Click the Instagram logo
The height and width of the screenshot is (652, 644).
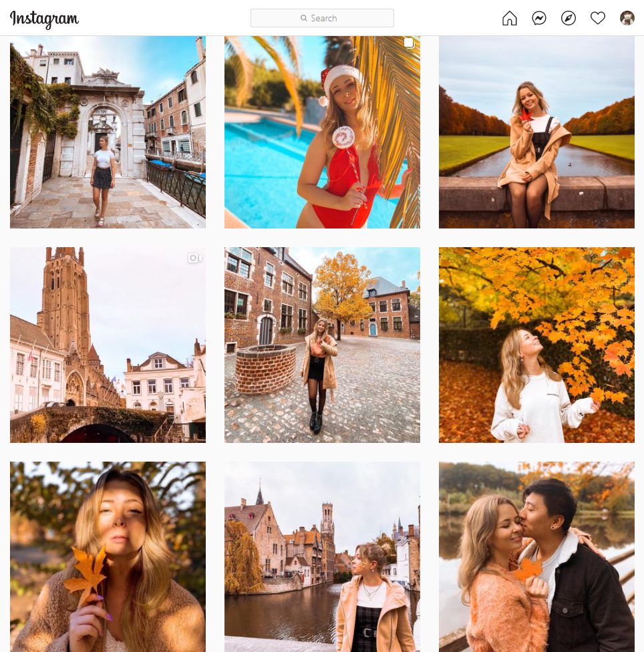pos(44,19)
